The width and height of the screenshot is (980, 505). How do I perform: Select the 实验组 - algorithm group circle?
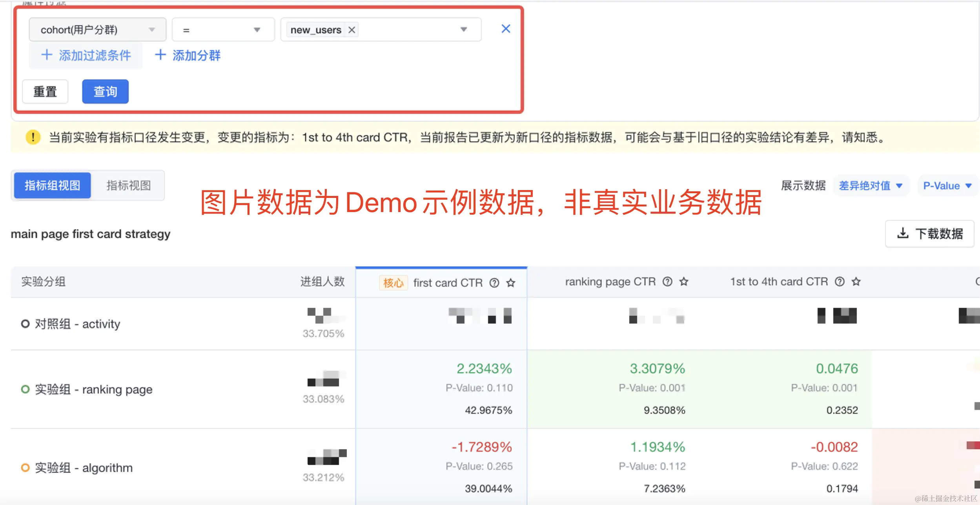click(x=25, y=468)
